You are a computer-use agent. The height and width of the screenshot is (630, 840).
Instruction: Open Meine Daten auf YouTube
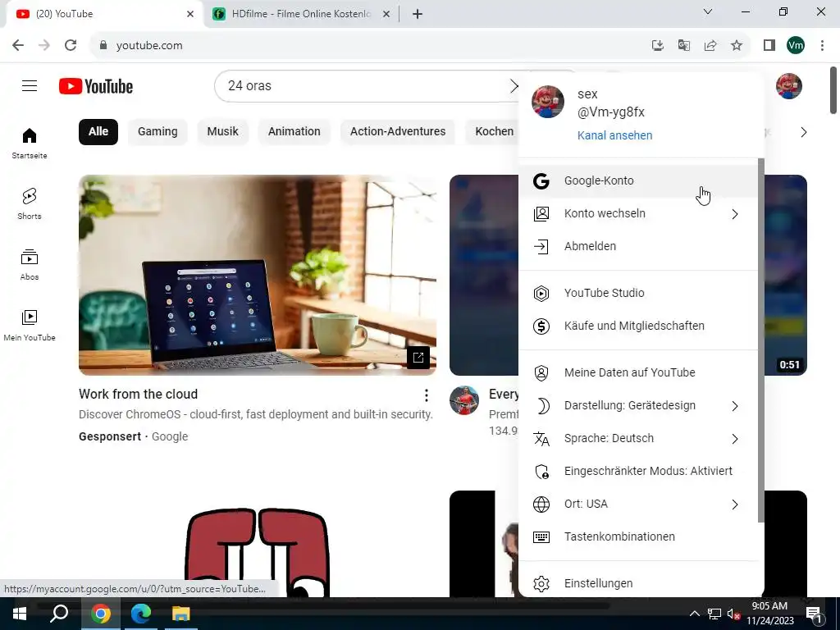point(637,372)
